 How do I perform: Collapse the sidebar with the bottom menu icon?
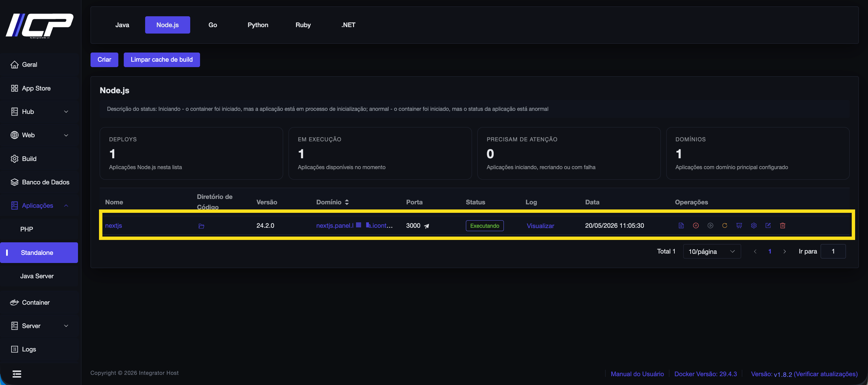(17, 374)
